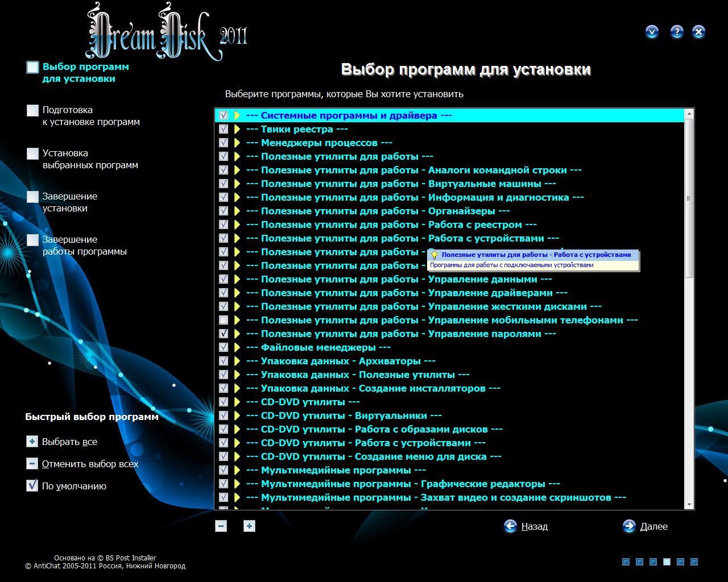Image resolution: width=728 pixels, height=582 pixels.
Task: Click the collapse-all minus icon below the list
Action: pyautogui.click(x=221, y=526)
